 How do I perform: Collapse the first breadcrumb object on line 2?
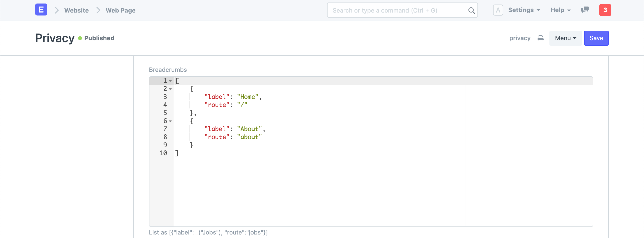coord(170,89)
